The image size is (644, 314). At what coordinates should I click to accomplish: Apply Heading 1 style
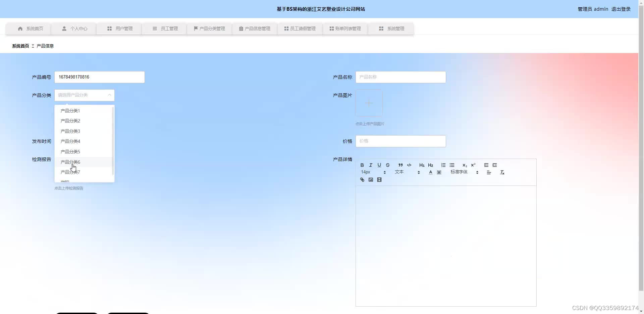pos(422,165)
